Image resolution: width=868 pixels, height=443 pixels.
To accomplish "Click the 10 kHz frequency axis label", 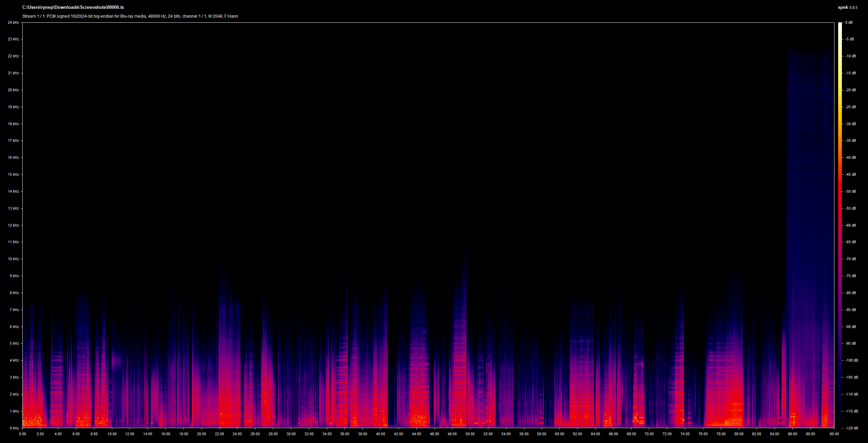I will pos(13,259).
